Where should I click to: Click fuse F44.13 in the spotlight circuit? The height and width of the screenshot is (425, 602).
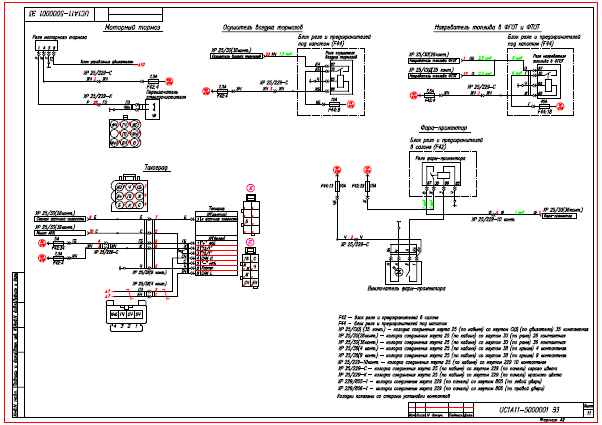pos(337,187)
